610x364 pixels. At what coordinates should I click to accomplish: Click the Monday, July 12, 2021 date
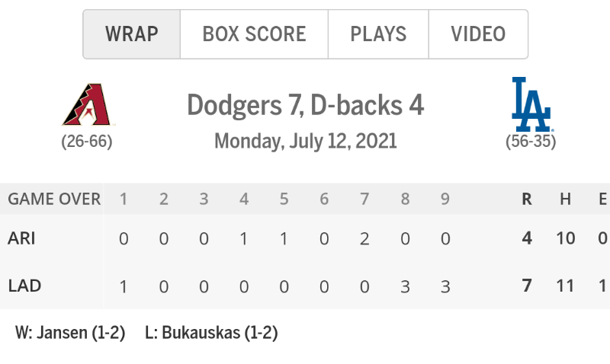tap(306, 141)
